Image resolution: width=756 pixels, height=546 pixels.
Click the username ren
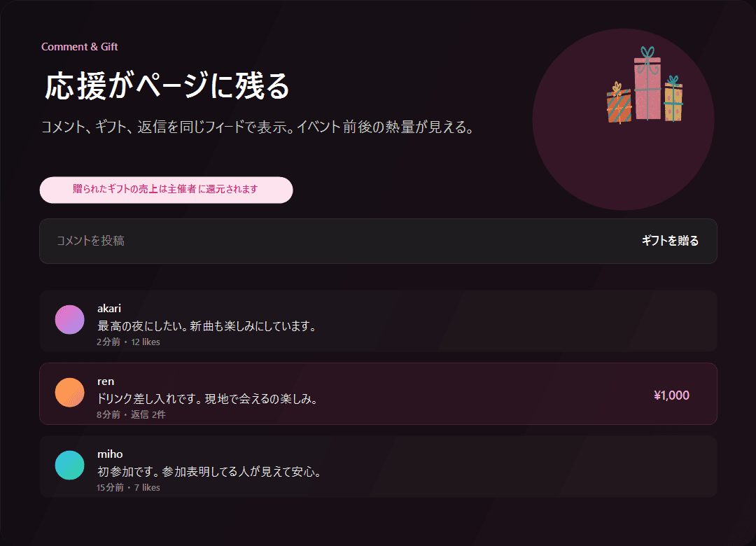pos(106,381)
